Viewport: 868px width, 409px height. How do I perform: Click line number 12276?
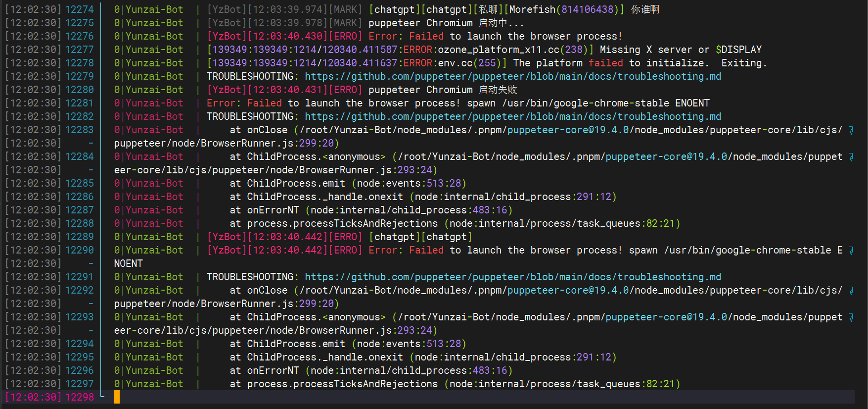pyautogui.click(x=80, y=36)
